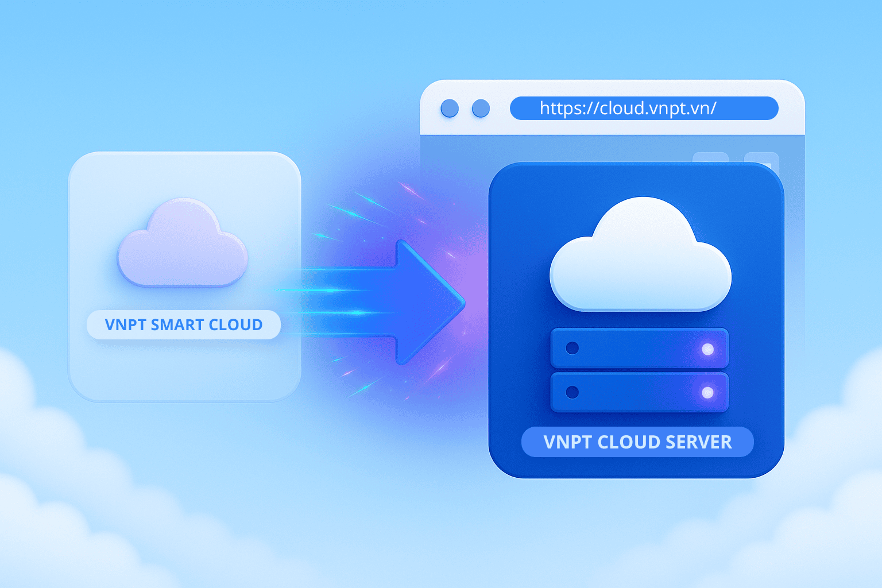Enable the purple indicator on bottom server rack
The height and width of the screenshot is (588, 882).
(709, 392)
